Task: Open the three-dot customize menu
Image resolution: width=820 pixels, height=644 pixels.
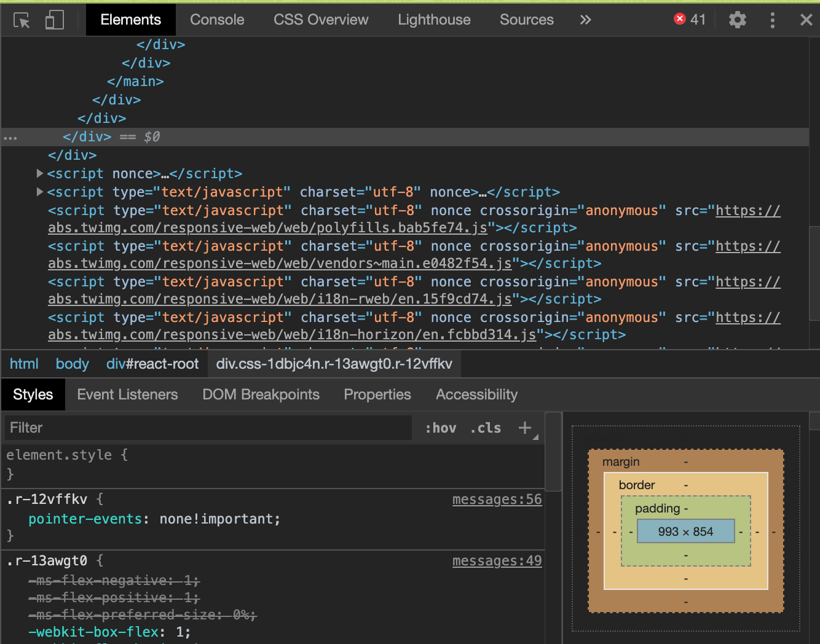Action: click(x=772, y=20)
